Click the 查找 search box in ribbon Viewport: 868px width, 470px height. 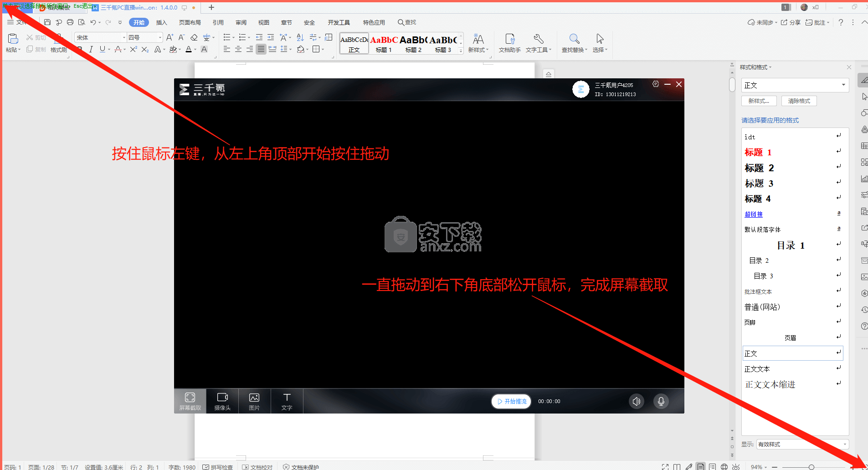pyautogui.click(x=407, y=22)
